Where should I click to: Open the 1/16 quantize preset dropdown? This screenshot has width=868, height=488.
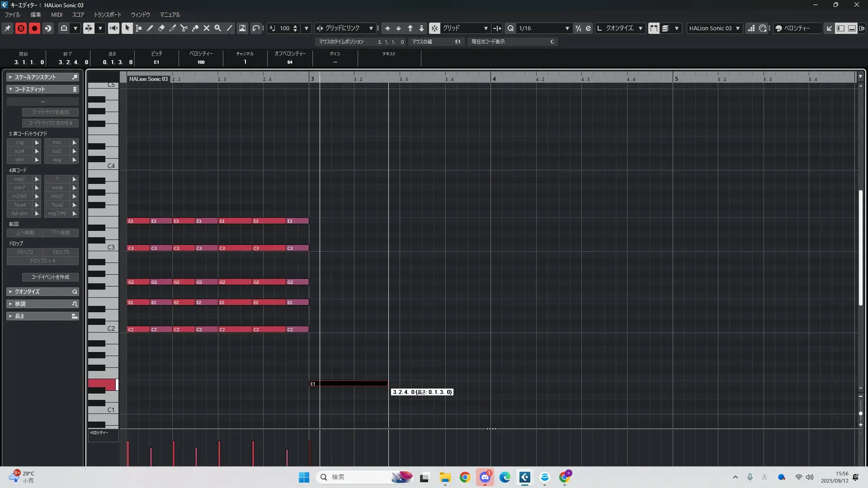click(567, 28)
